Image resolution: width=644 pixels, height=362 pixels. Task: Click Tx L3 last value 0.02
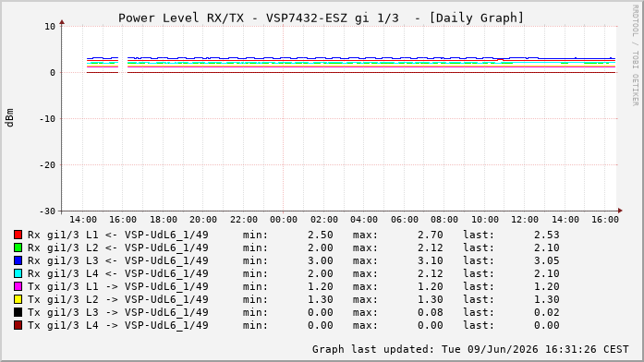point(547,312)
